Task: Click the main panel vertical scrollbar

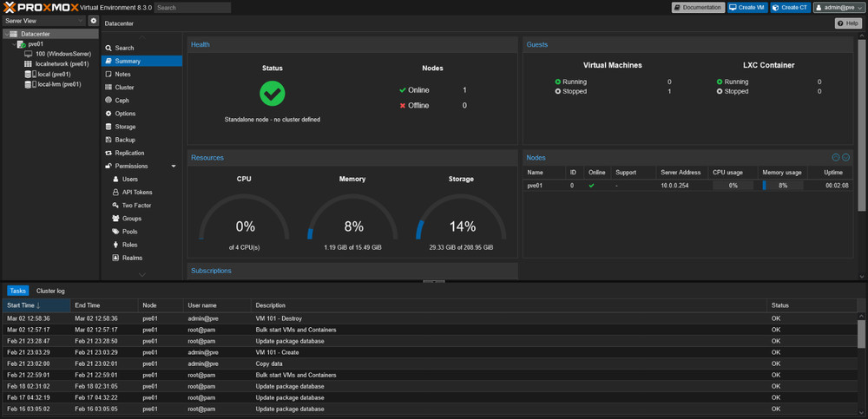Action: 862,125
